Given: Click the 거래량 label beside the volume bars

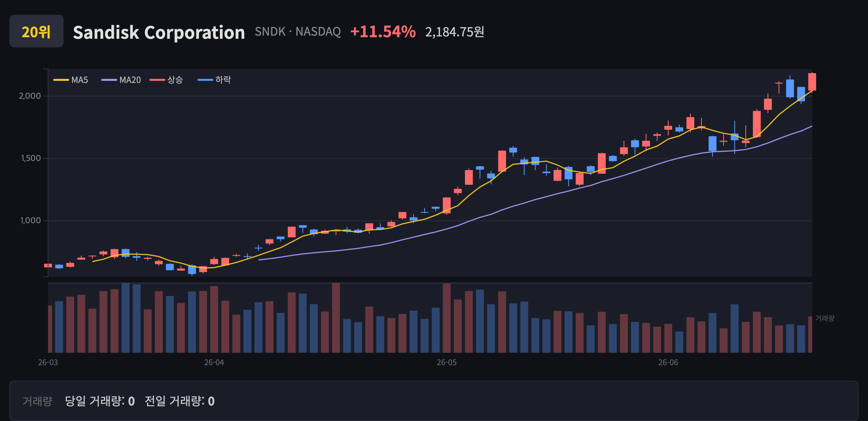Looking at the screenshot, I should 825,318.
